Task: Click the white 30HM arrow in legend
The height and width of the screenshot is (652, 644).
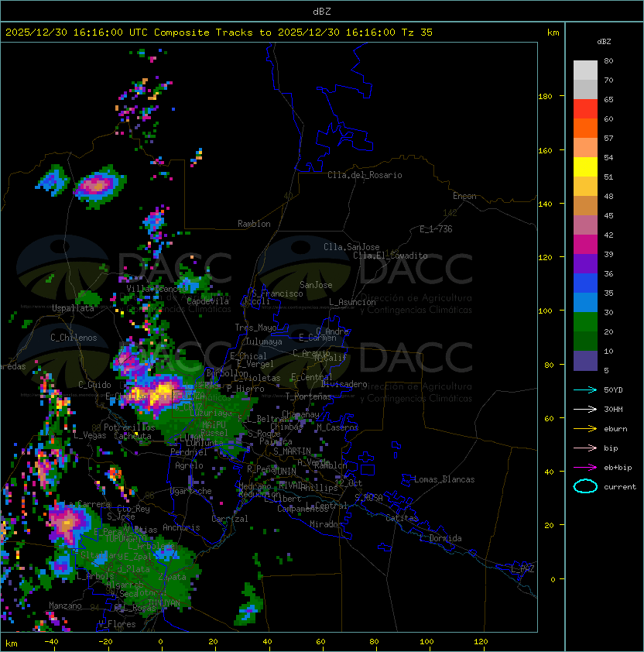Action: click(585, 409)
